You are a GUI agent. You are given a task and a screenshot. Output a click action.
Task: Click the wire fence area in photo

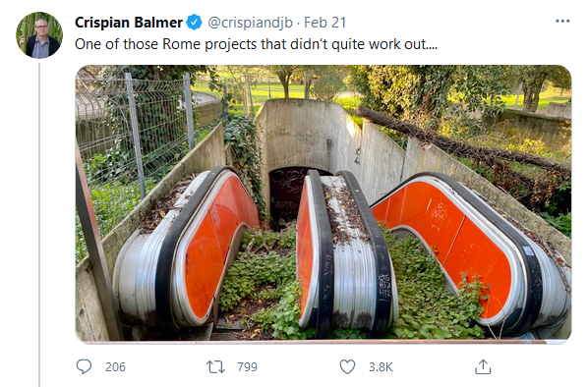pos(133,124)
